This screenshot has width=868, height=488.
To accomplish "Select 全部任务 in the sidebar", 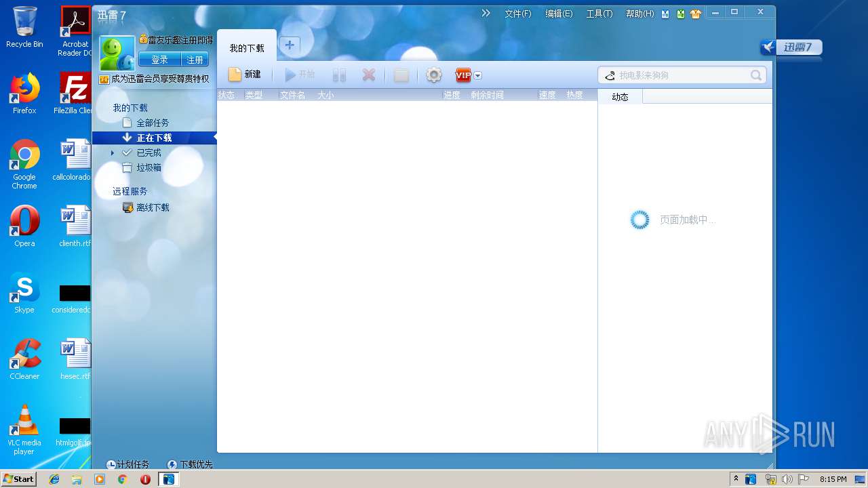I will [153, 123].
